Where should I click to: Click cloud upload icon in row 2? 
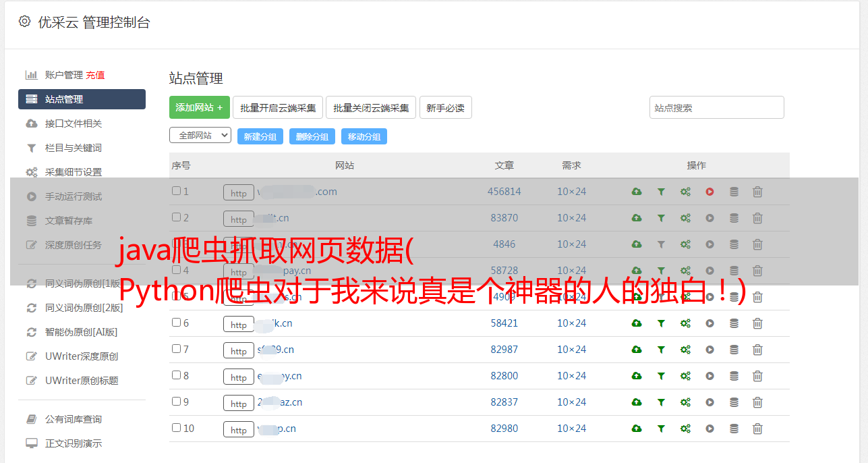637,218
